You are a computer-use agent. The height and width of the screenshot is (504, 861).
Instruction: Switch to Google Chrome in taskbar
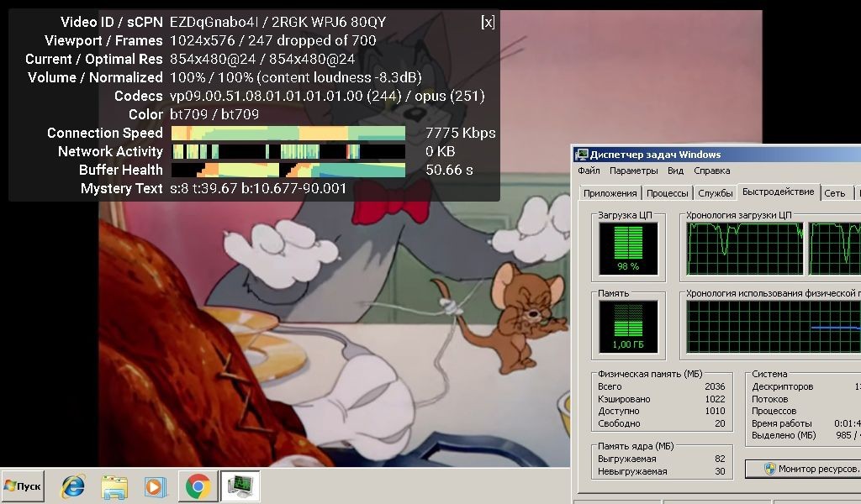click(x=198, y=486)
